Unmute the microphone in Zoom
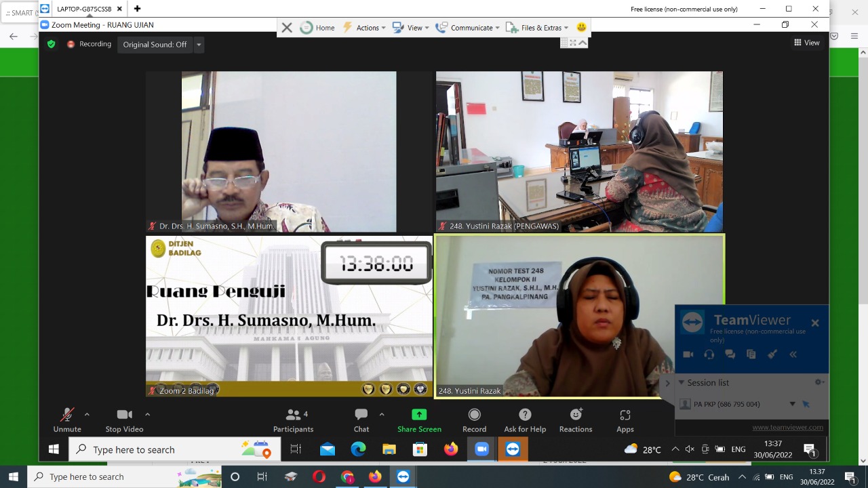This screenshot has height=488, width=868. [67, 420]
